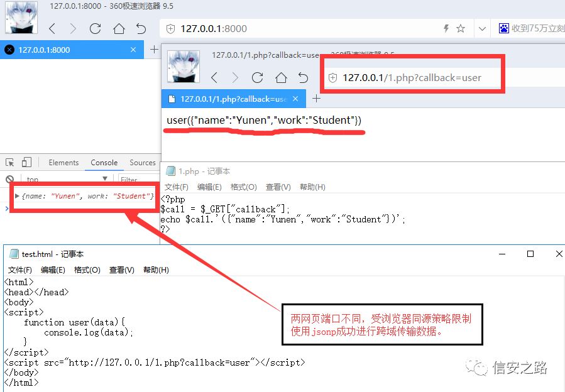565x392 pixels.
Task: Click the $_GET["callback"] line in 1.php
Action: (x=225, y=209)
